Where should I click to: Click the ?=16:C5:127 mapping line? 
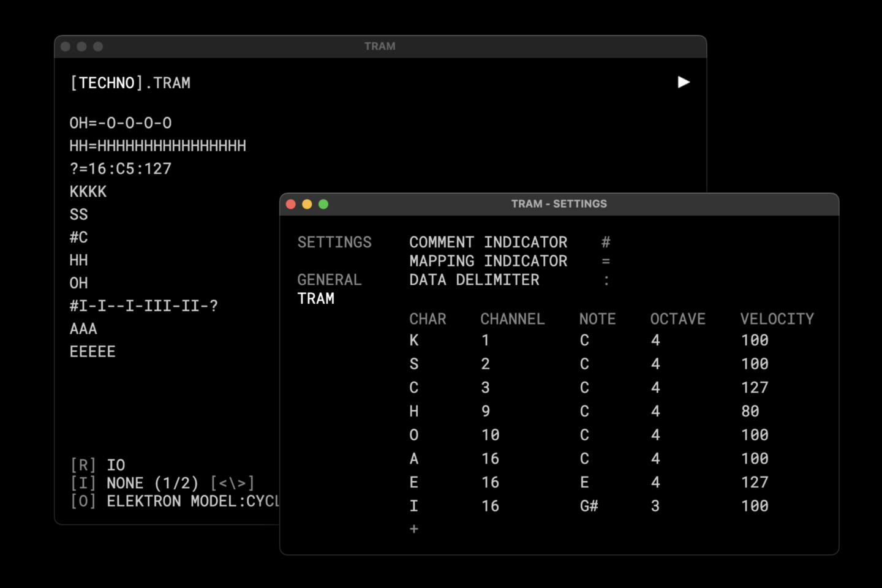tap(121, 169)
